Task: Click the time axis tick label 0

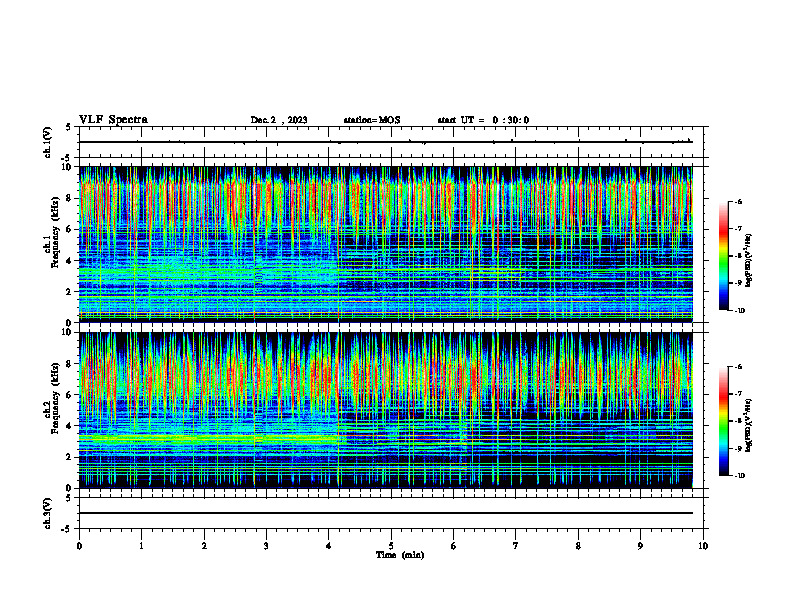Action: [79, 546]
